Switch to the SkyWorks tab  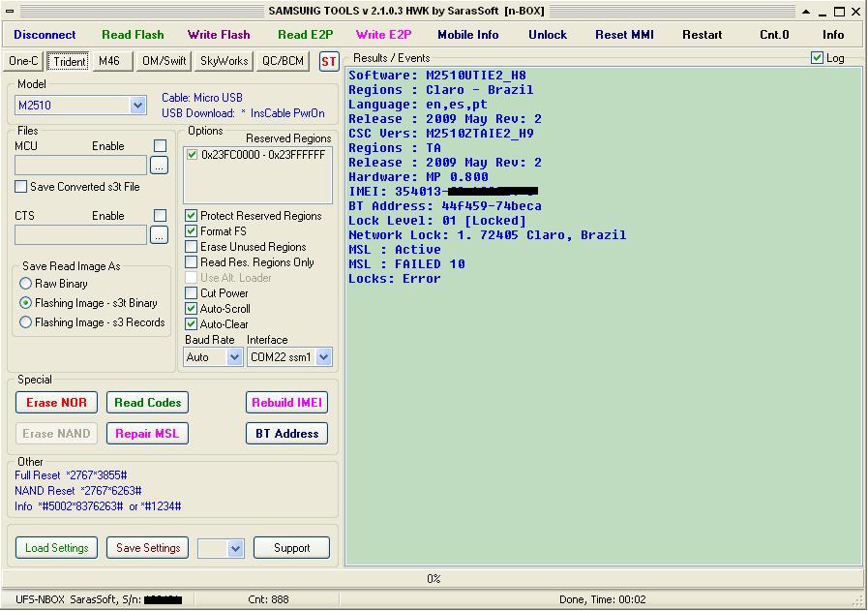[224, 61]
